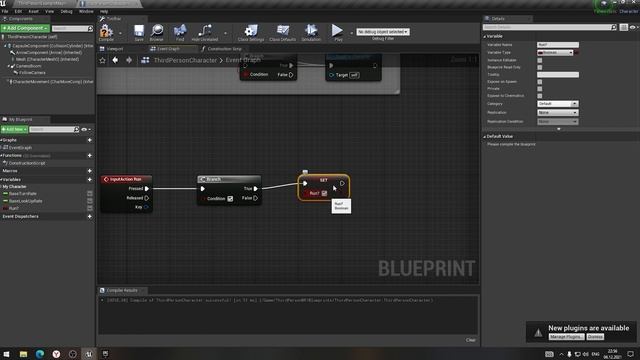Add a new macro with the Macros plus icon
The height and width of the screenshot is (360, 640).
89,171
